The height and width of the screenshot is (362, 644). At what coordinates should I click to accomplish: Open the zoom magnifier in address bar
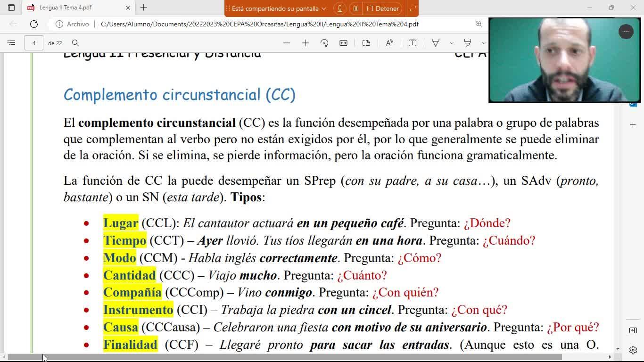479,24
